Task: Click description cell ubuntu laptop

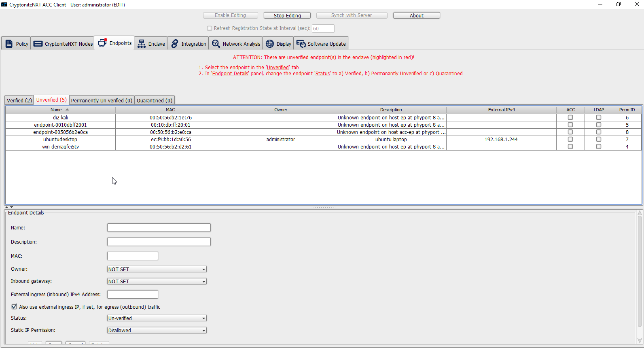Action: pos(391,139)
